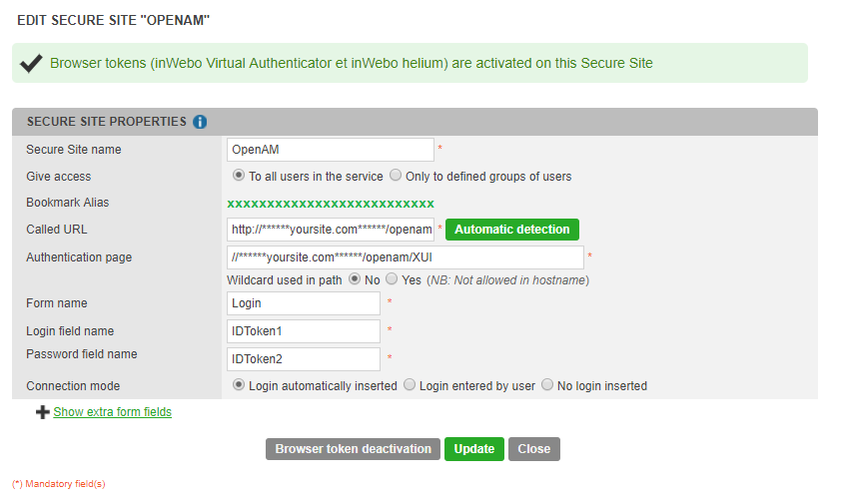Select "To all users in the service"
Screen dimensions: 841x504
click(239, 176)
